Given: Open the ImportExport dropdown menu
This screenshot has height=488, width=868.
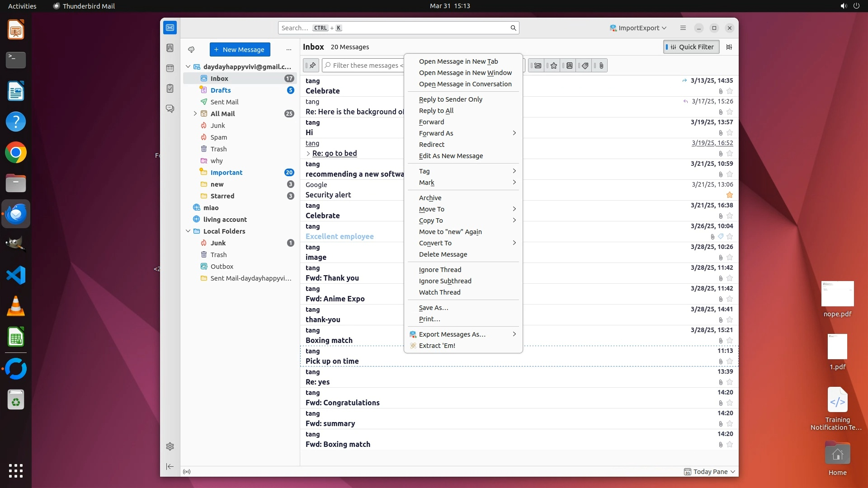Looking at the screenshot, I should [x=638, y=28].
